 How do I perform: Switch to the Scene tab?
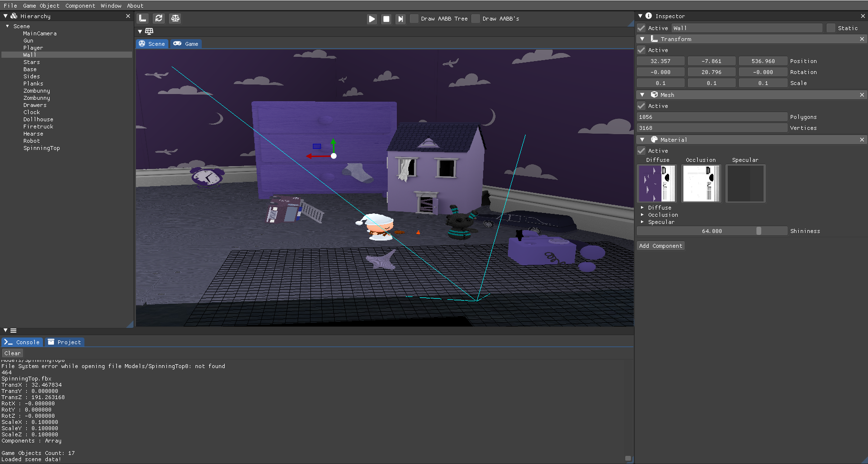[x=152, y=44]
